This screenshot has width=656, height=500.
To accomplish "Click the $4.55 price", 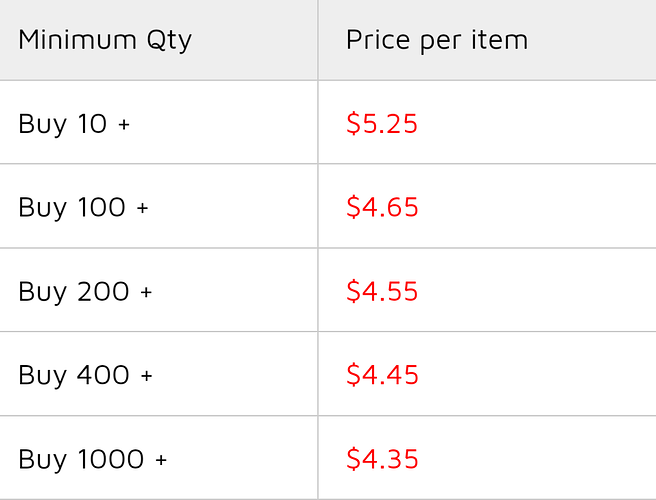I will [x=382, y=291].
